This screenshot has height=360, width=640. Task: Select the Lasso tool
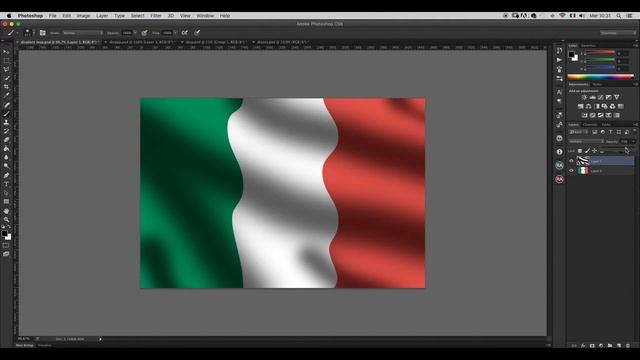click(x=6, y=69)
